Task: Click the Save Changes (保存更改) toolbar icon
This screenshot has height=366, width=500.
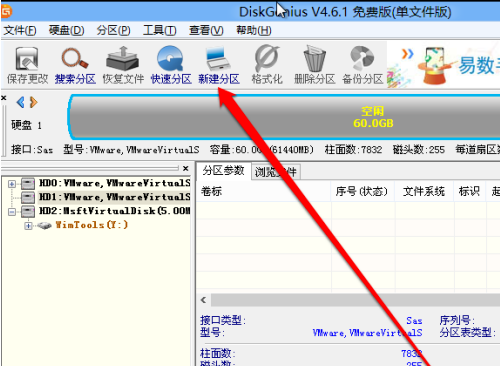Action: [x=27, y=65]
